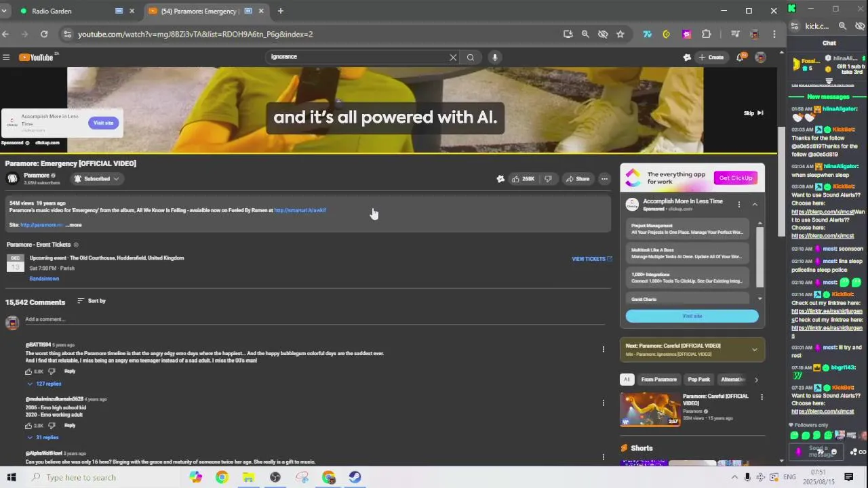Switch to the Radio Garden tab
This screenshot has width=868, height=488.
(x=75, y=11)
